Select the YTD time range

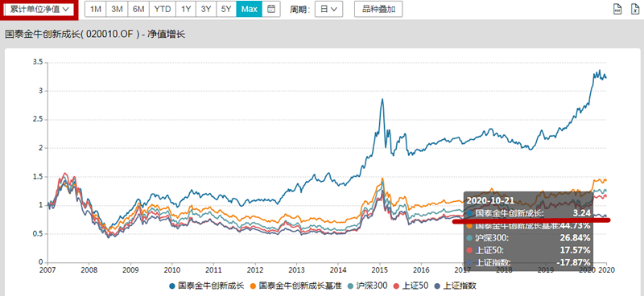pos(163,9)
